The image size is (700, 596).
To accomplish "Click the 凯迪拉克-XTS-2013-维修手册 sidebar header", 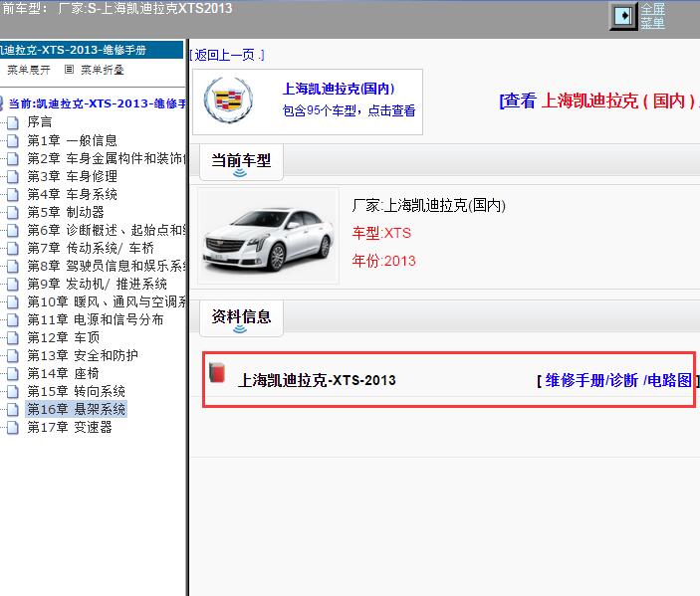I will tap(92, 50).
